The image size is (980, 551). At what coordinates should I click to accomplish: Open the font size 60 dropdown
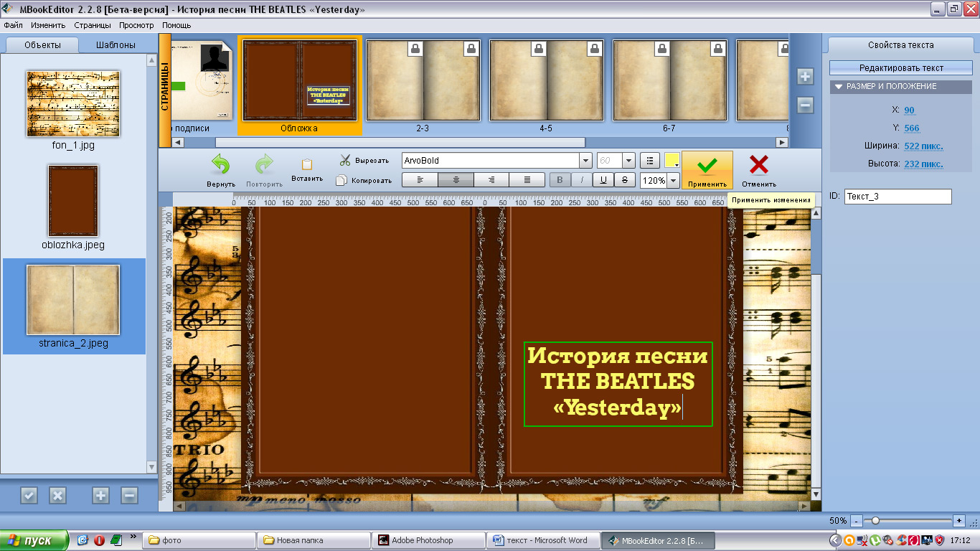click(x=628, y=161)
